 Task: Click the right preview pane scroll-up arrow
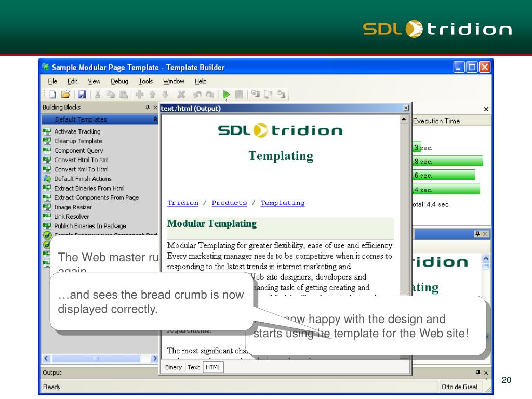pos(486,258)
